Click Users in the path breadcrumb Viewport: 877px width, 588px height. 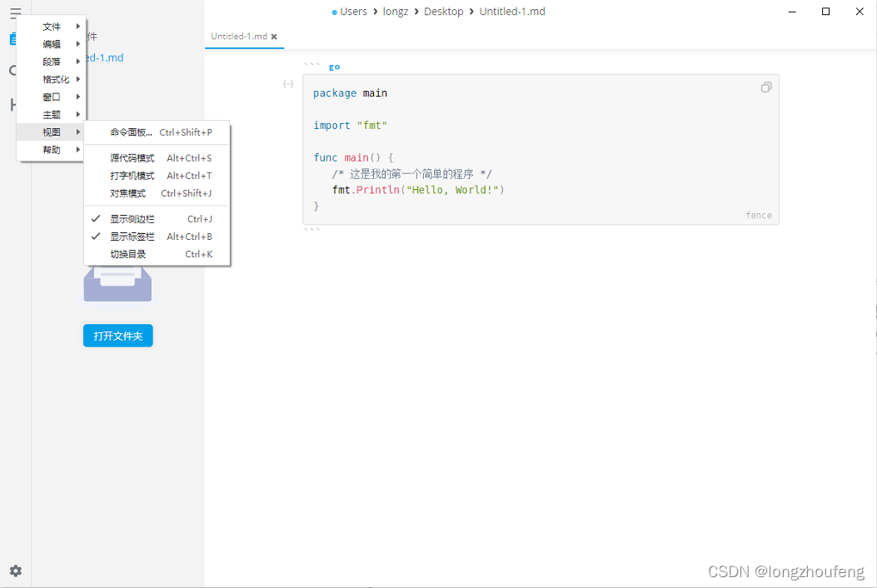point(353,12)
